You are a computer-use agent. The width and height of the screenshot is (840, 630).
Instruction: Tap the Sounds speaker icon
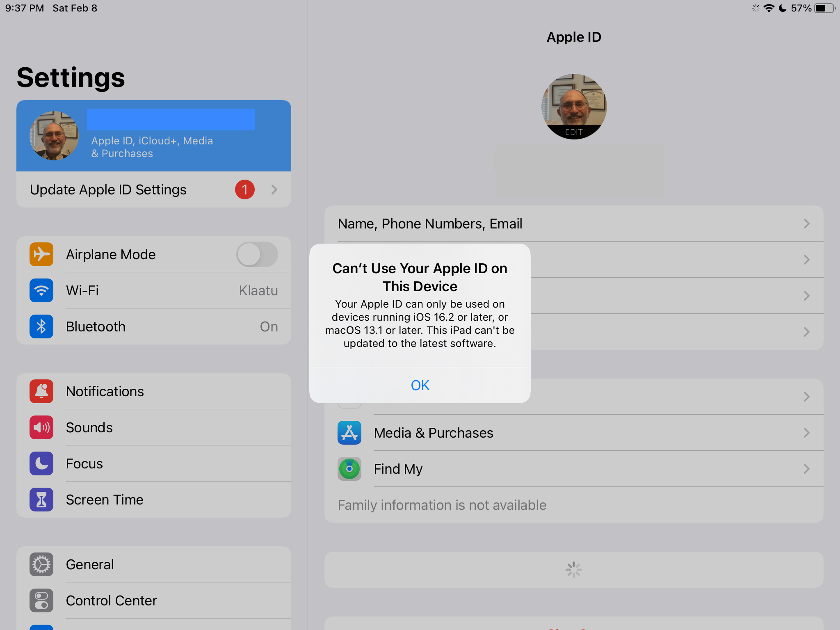pos(41,427)
